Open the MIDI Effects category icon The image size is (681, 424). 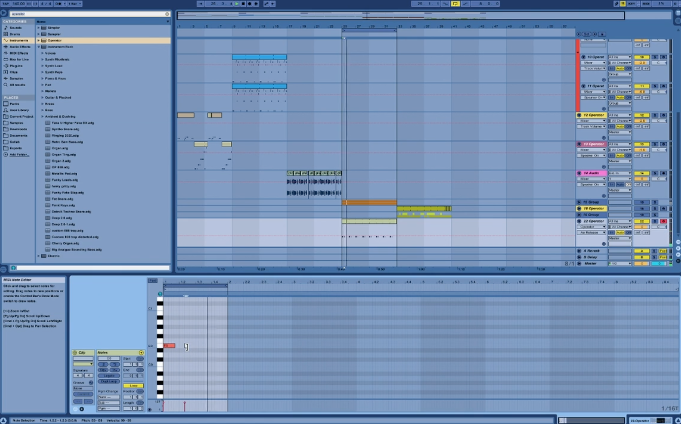pos(6,53)
